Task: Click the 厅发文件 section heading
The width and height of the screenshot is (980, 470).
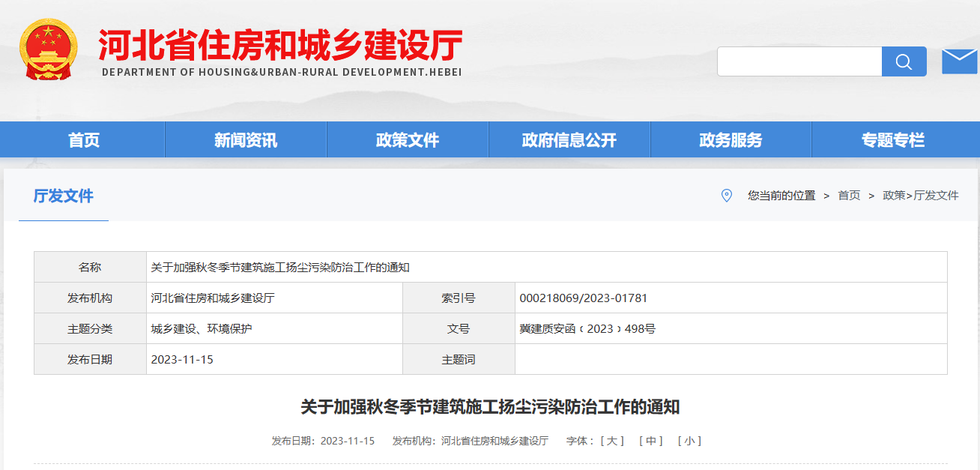Action: pyautogui.click(x=63, y=196)
